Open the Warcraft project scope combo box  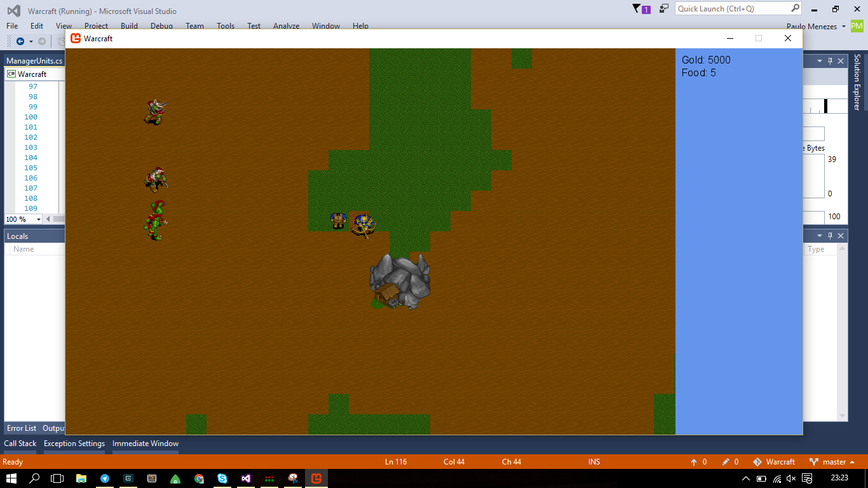point(35,74)
